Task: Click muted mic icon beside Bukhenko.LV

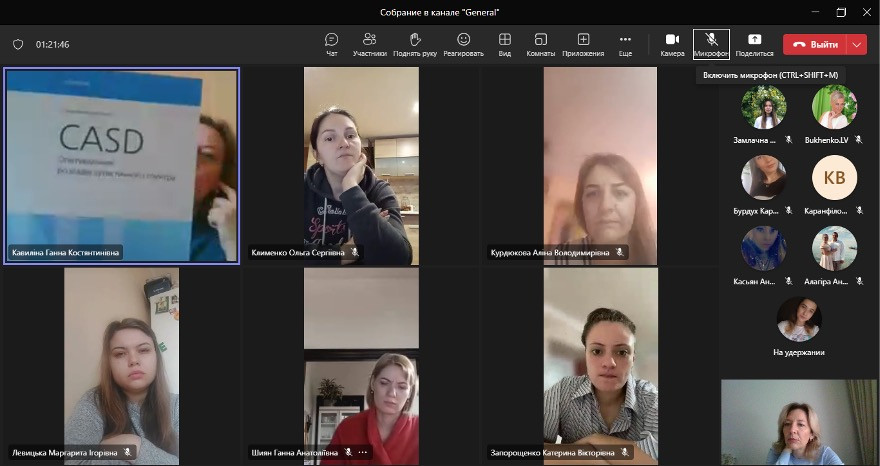Action: coord(859,140)
